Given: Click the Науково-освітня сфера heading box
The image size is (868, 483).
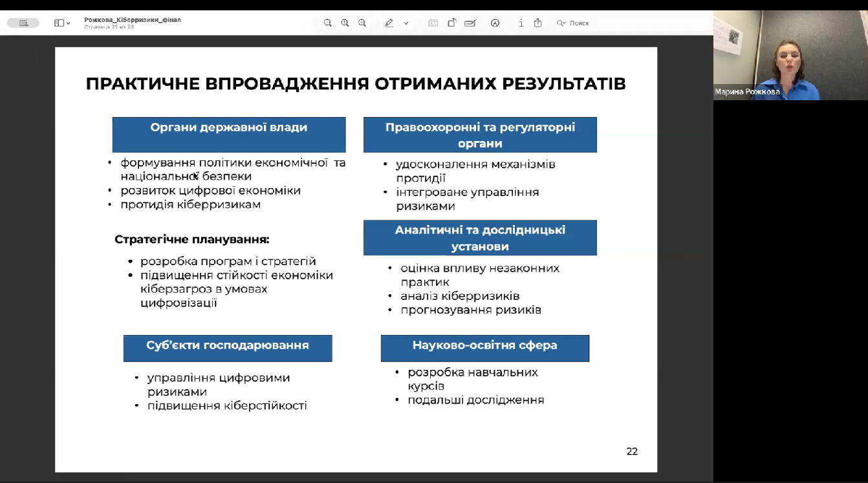Looking at the screenshot, I should tap(485, 348).
